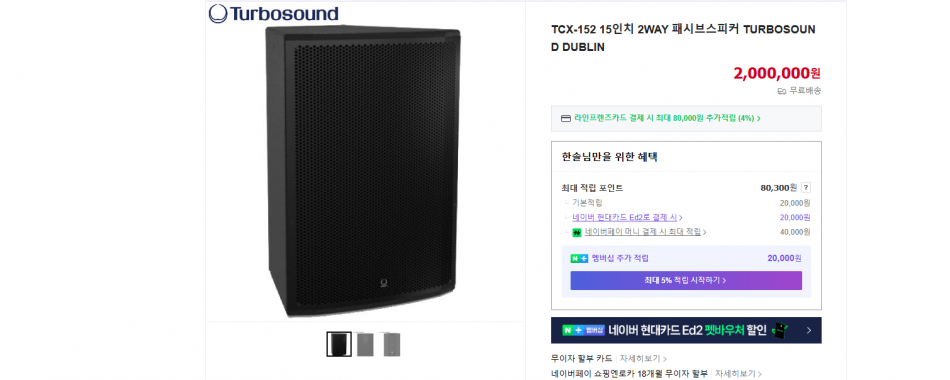Click the Turbosound logo above the speaker
950x380 pixels.
pos(273,13)
